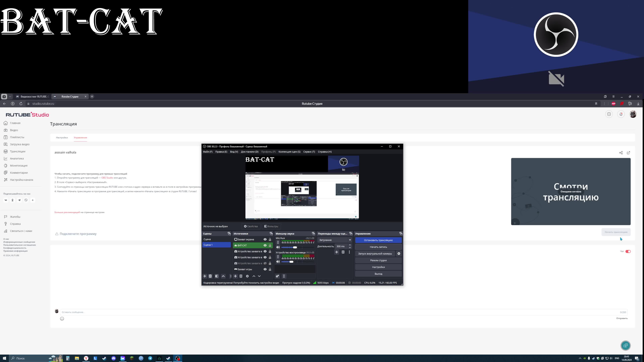Click Rutube add-video icon in header
Image resolution: width=644 pixels, height=362 pixels.
[609, 114]
